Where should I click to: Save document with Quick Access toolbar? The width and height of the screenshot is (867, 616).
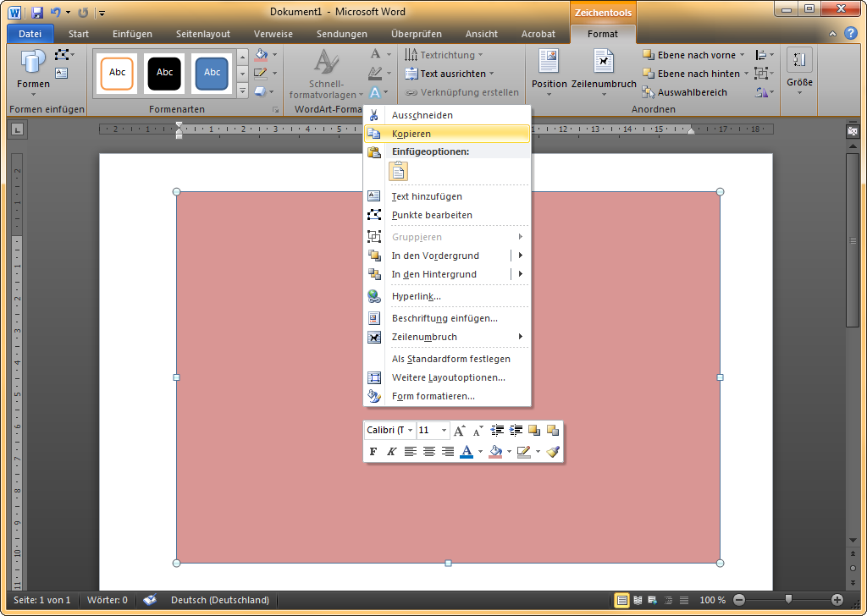[x=37, y=13]
